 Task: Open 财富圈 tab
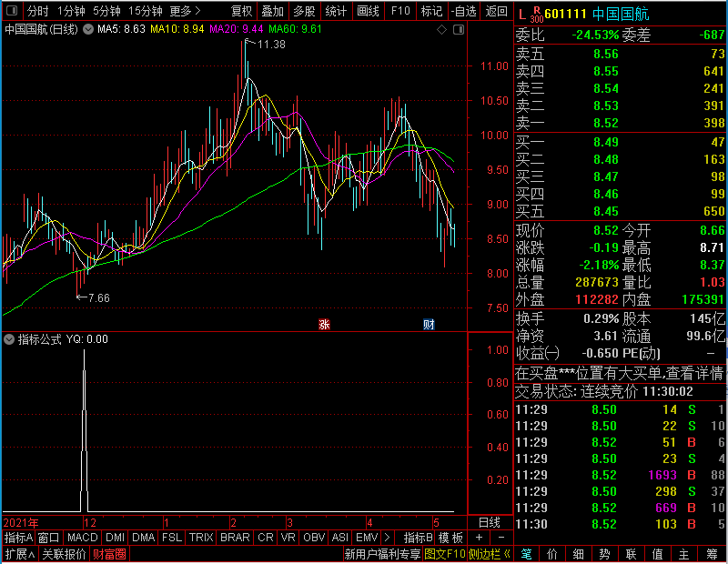point(109,554)
